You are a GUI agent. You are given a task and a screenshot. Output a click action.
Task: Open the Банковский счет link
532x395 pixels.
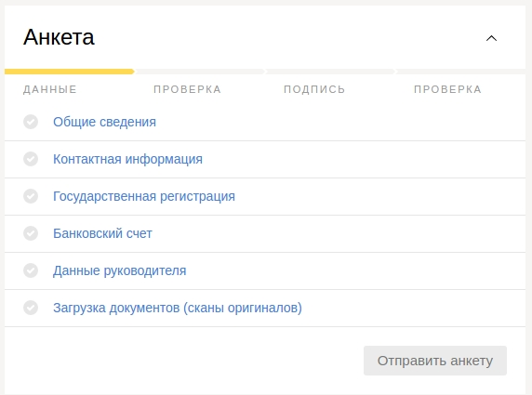[102, 233]
